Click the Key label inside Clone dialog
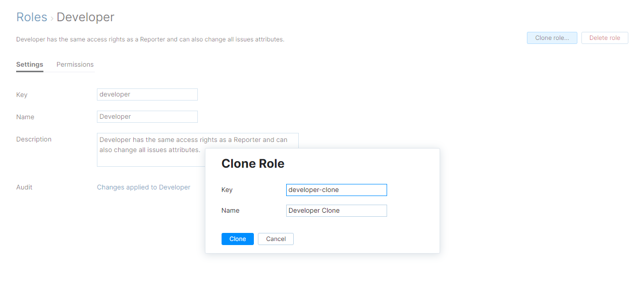 click(227, 190)
